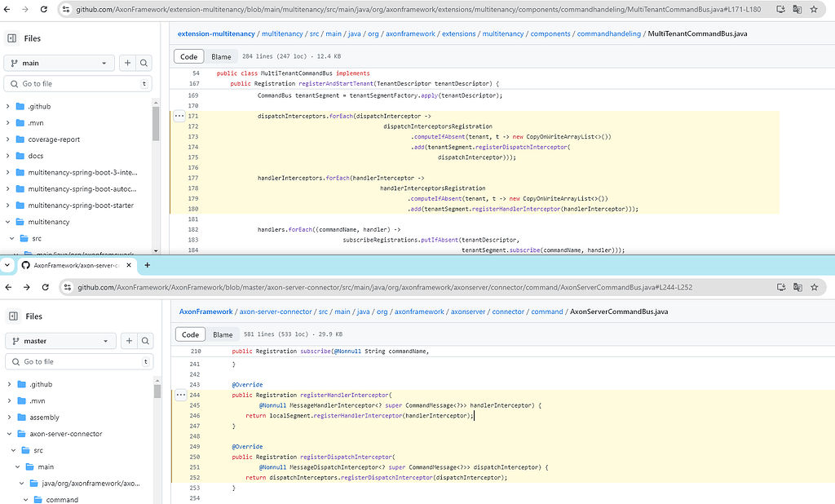Click the site information icon before the URL
Image resolution: width=835 pixels, height=504 pixels.
coord(65,9)
